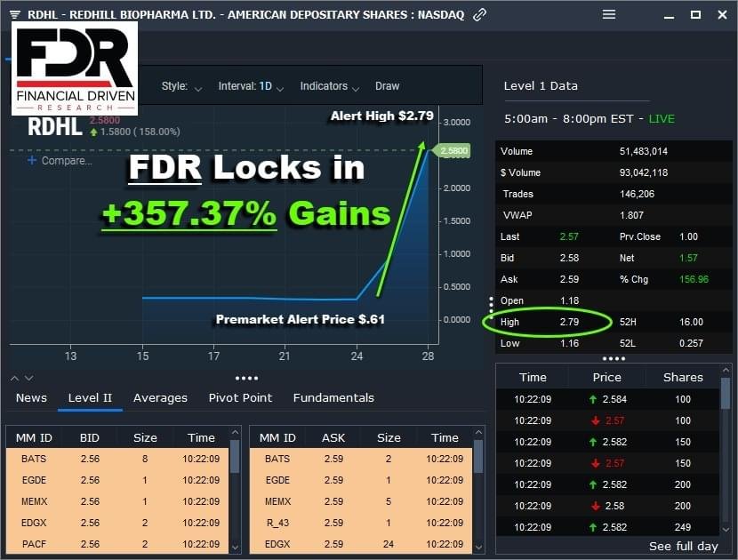Click the MM ID header in bid table
This screenshot has height=560, width=738.
pyautogui.click(x=34, y=438)
